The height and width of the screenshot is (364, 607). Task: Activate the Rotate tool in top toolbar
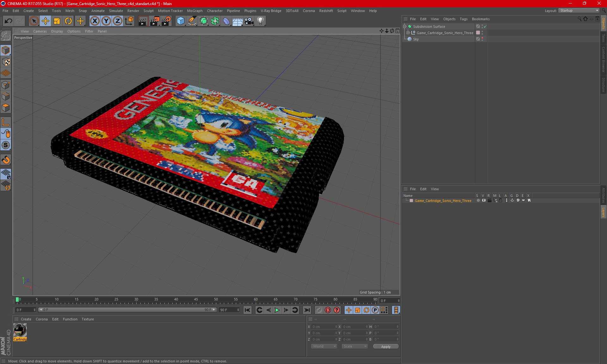[68, 21]
